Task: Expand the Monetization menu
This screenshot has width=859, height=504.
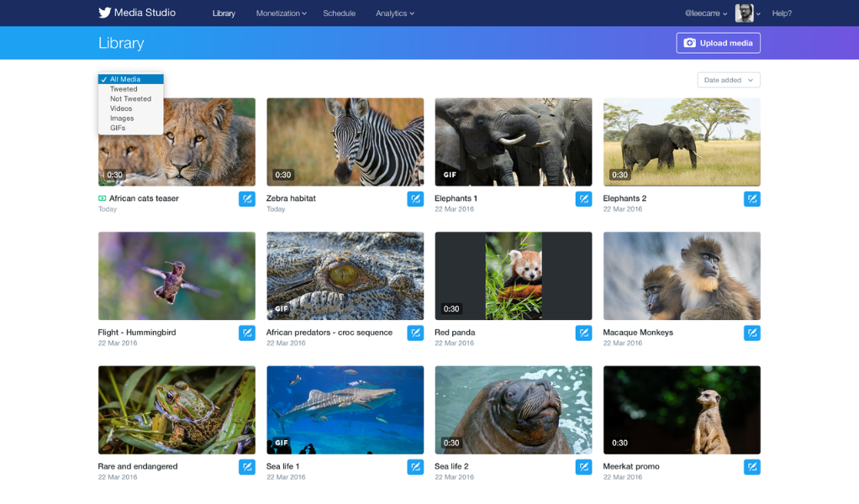Action: (x=281, y=13)
